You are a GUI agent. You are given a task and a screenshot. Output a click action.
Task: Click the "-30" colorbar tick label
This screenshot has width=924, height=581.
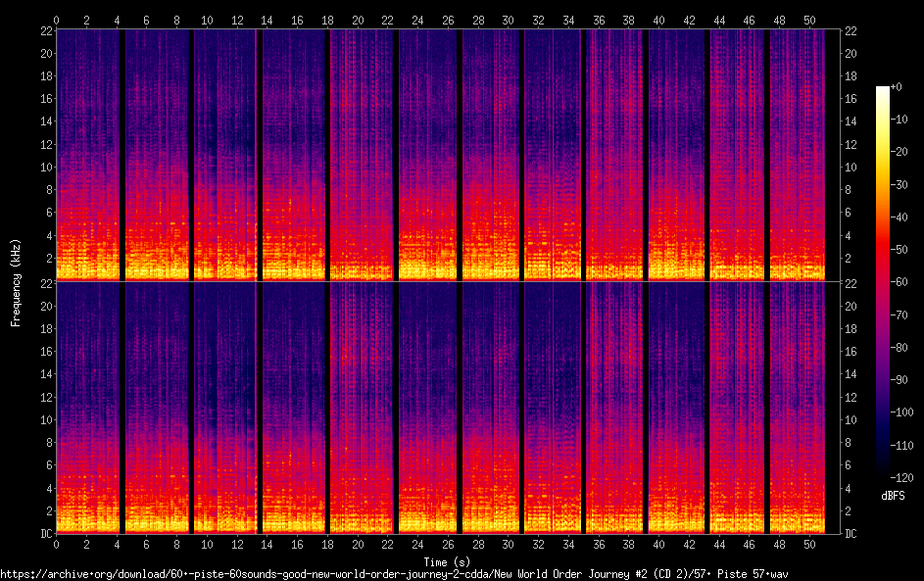click(x=900, y=184)
